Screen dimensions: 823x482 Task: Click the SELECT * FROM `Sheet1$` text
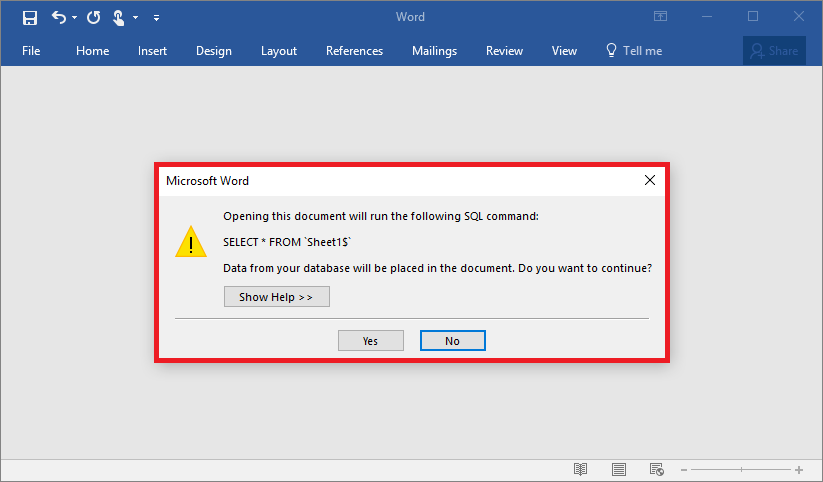click(x=287, y=242)
